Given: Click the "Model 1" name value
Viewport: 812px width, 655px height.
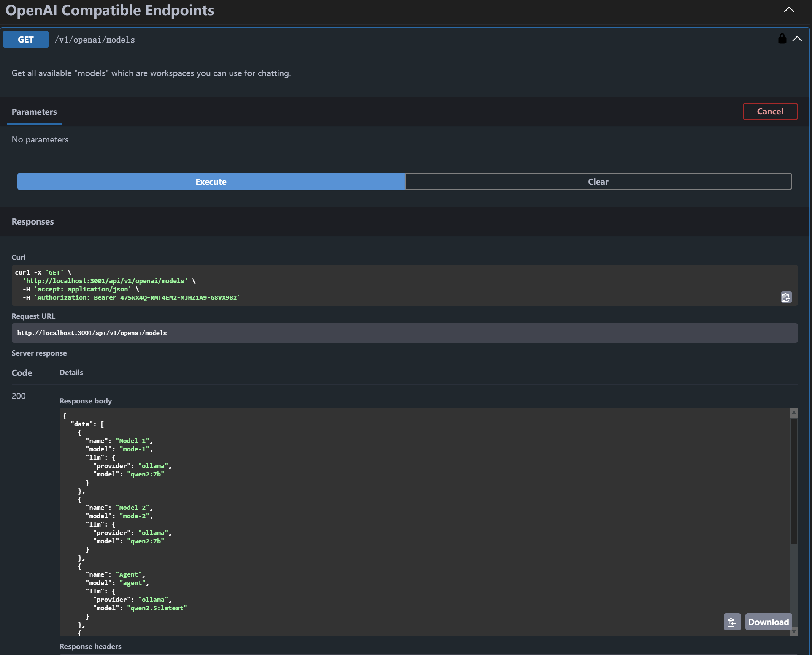Looking at the screenshot, I should (133, 441).
